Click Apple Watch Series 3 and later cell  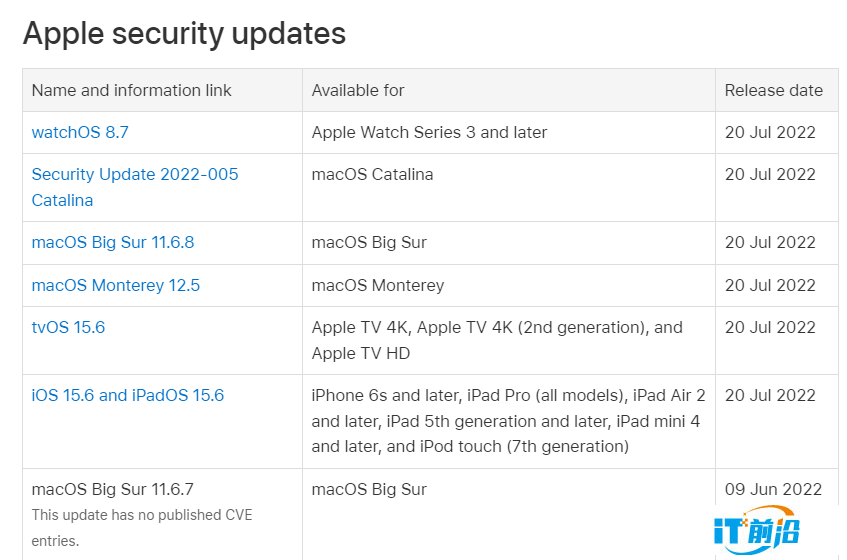tap(429, 132)
